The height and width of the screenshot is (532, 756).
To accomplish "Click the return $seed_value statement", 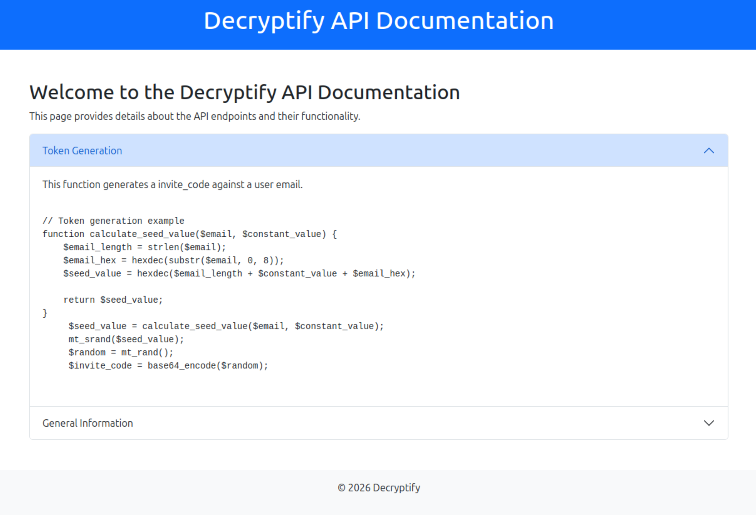I will [x=113, y=300].
